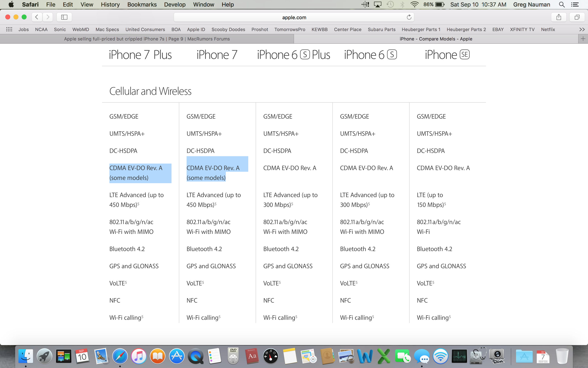Screen dimensions: 588x368
Task: Open the AirPlay display menu icon
Action: pyautogui.click(x=378, y=4)
